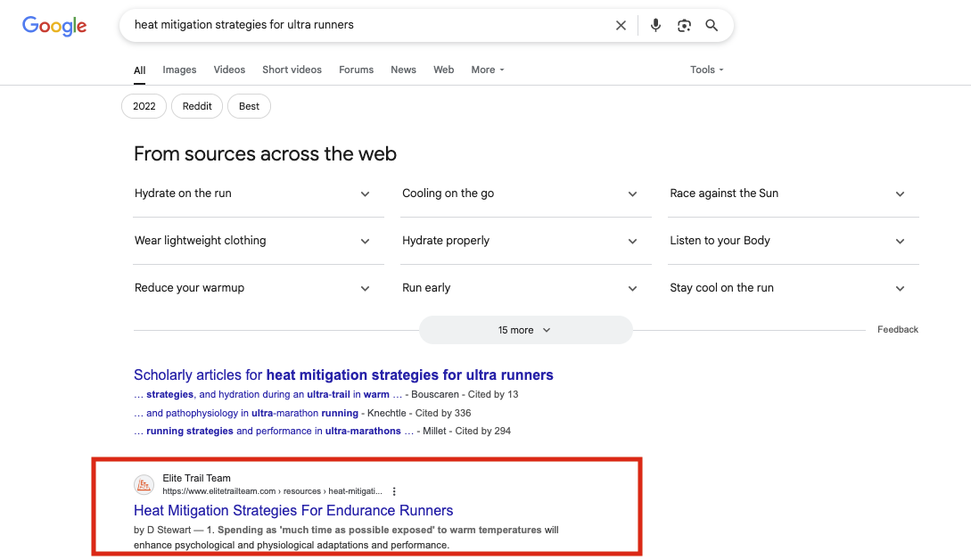Click the Elite Trail Team favicon

click(x=144, y=484)
